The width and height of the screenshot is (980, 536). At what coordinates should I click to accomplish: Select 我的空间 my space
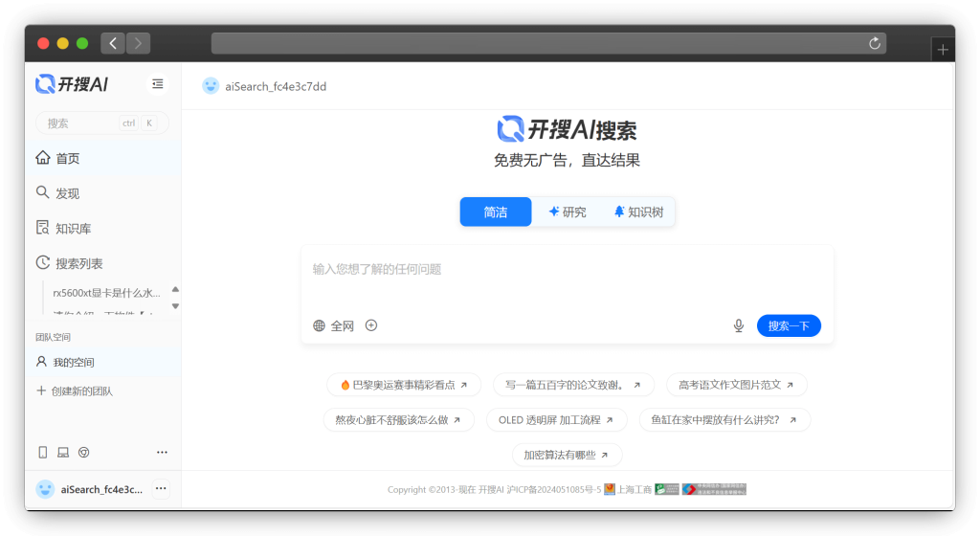coord(103,362)
